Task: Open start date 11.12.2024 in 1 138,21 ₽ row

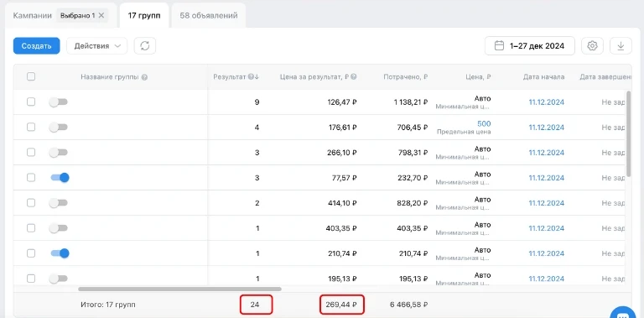Action: 546,102
